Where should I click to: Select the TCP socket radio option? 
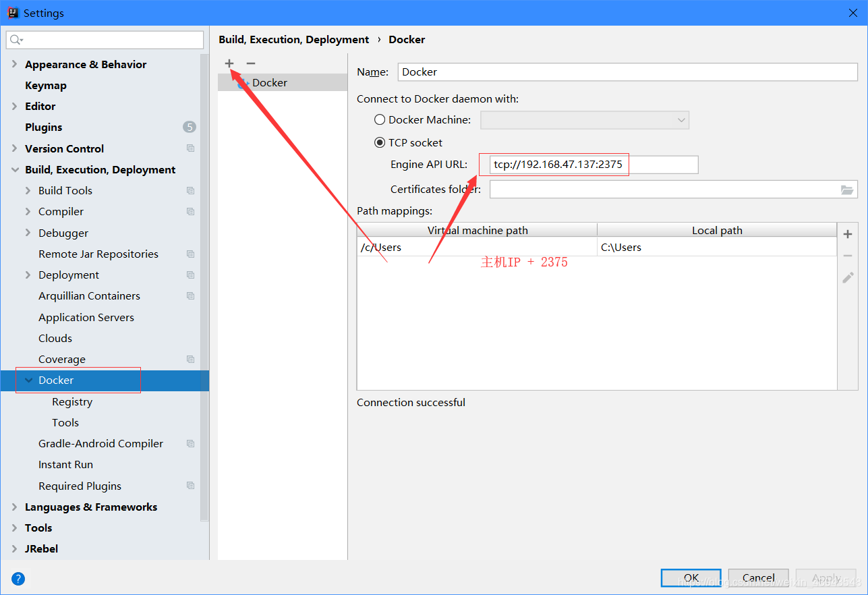[380, 142]
